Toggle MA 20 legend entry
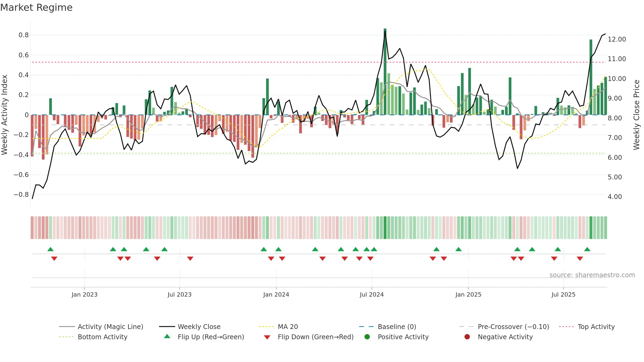Viewport: 644px width, 362px height. pos(278,327)
